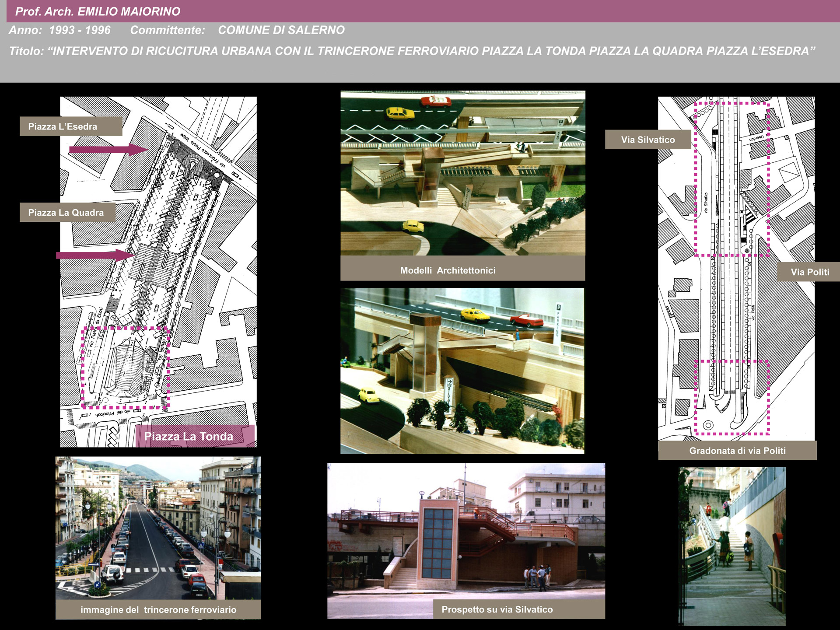Click the Modelli Architettonici caption

[448, 270]
